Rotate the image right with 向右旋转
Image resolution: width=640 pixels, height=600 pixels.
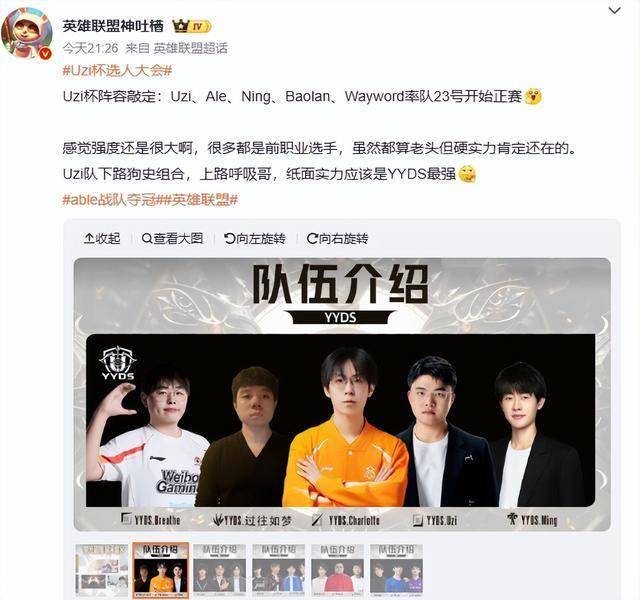click(338, 238)
